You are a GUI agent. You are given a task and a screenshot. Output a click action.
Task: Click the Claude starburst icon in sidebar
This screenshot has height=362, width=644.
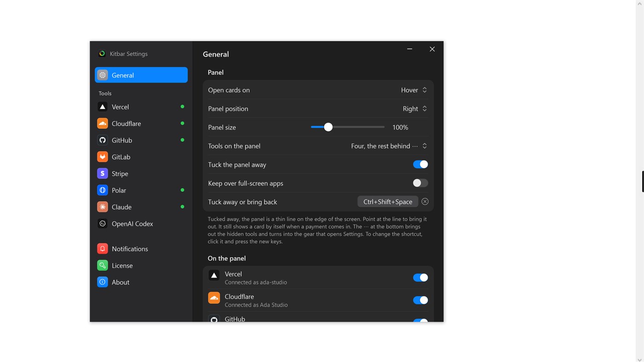(103, 207)
